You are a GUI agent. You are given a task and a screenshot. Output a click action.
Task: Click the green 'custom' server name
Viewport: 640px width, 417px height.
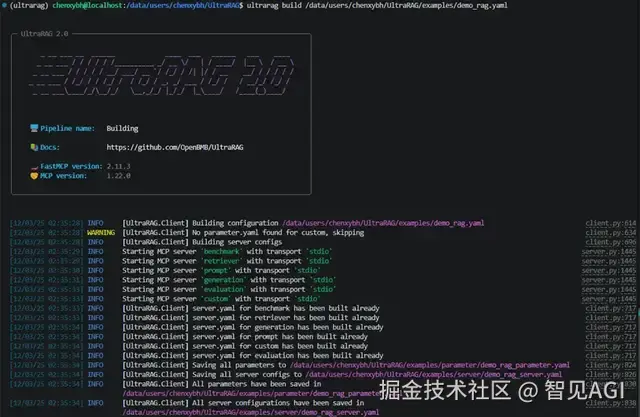point(216,299)
